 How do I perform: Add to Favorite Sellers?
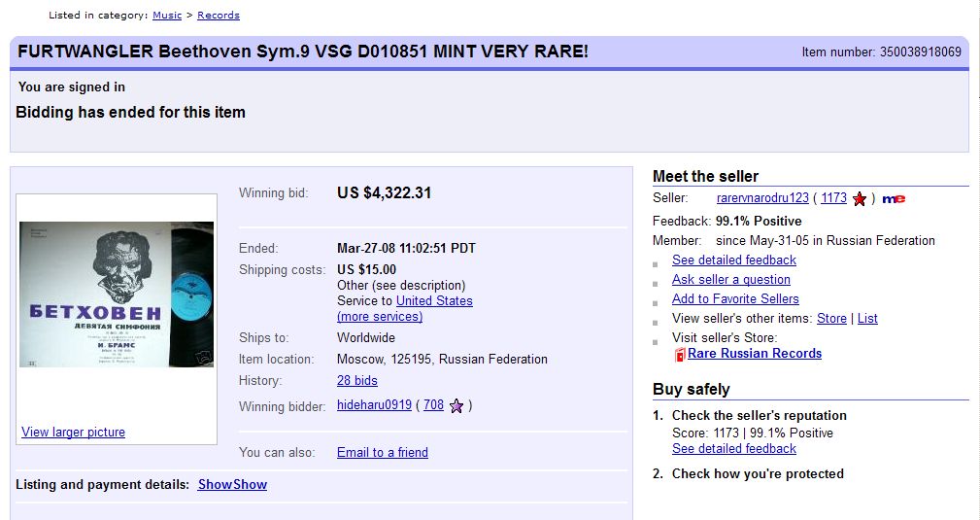735,299
